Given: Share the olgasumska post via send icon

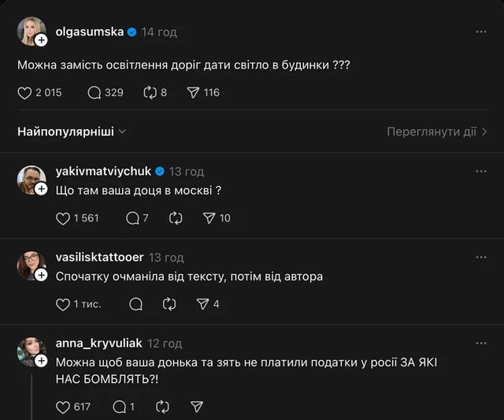Looking at the screenshot, I should [193, 92].
